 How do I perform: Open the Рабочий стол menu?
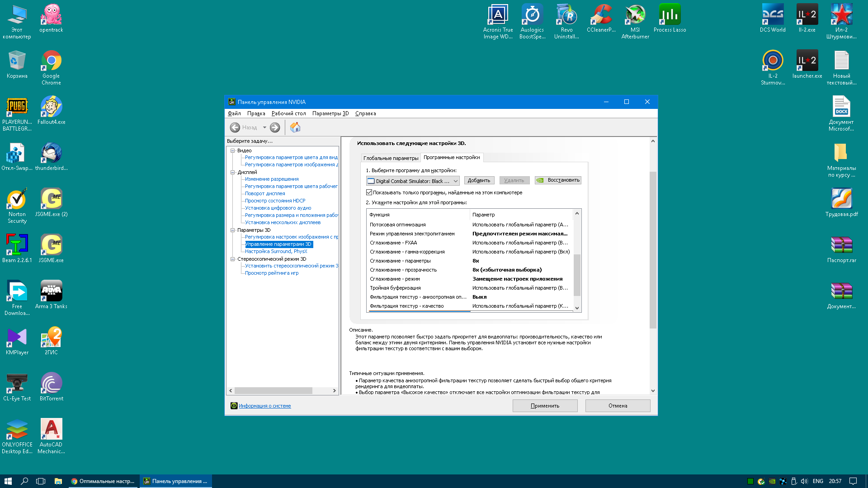tap(288, 113)
